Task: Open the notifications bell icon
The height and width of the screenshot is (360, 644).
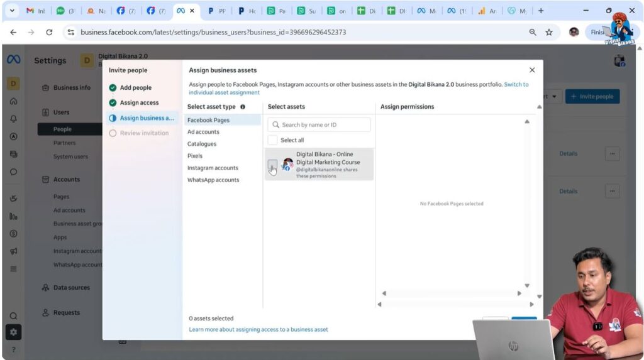Action: click(14, 119)
